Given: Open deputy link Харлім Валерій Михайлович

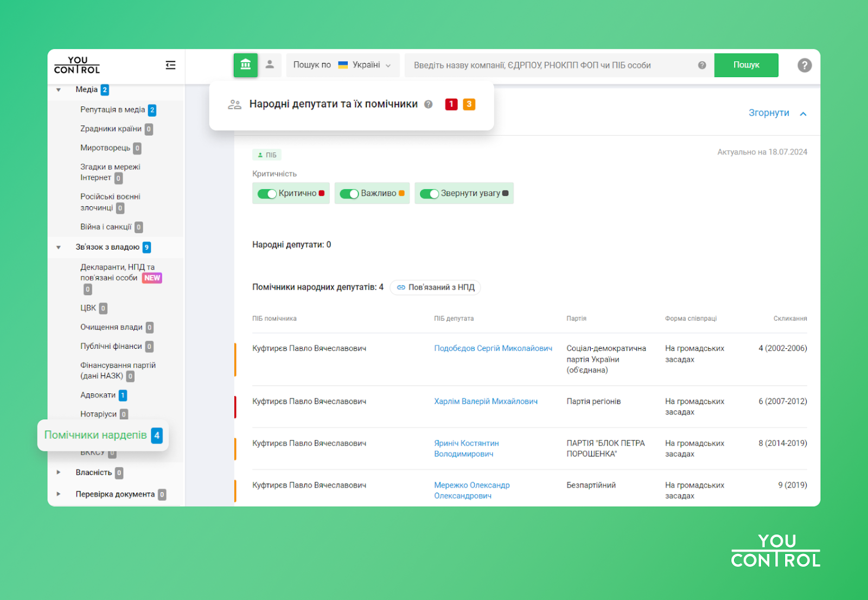Looking at the screenshot, I should click(x=486, y=401).
